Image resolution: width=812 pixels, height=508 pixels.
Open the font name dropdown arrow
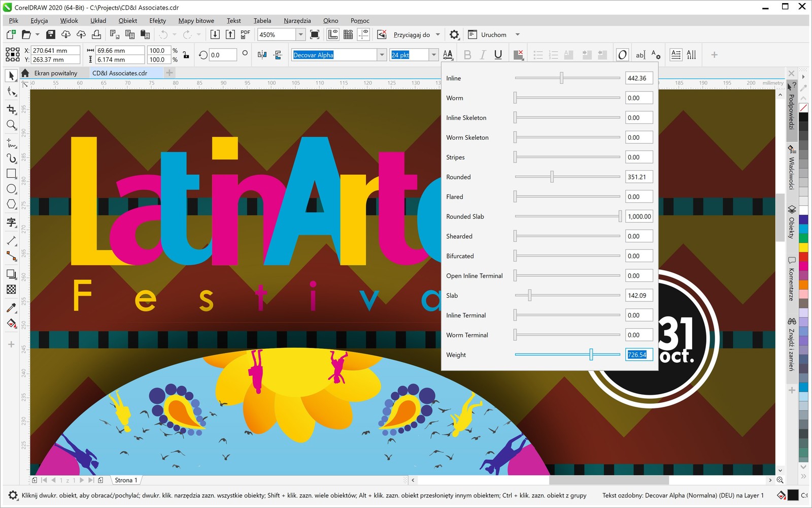point(382,55)
